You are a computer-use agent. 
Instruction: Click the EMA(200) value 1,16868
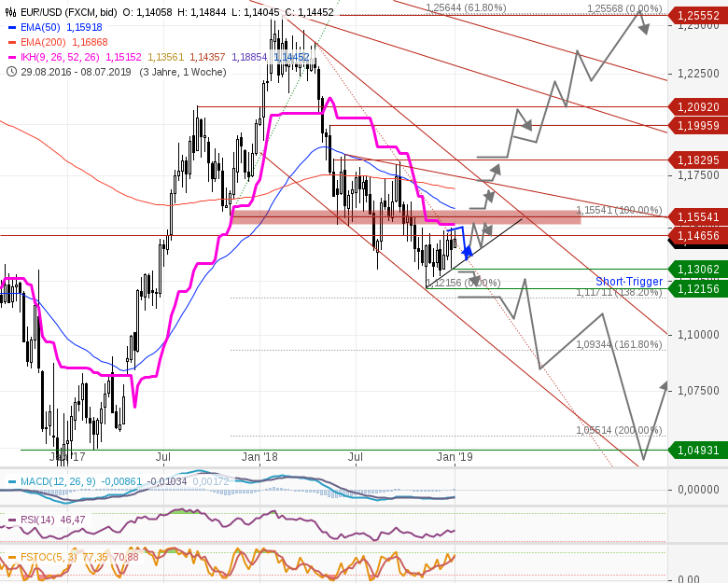tap(91, 42)
